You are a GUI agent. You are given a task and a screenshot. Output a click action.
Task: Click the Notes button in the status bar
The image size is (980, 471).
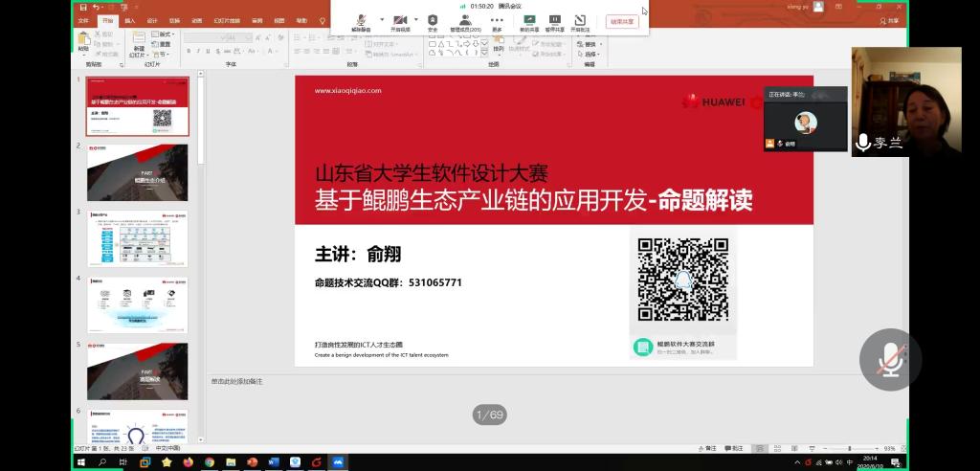707,448
